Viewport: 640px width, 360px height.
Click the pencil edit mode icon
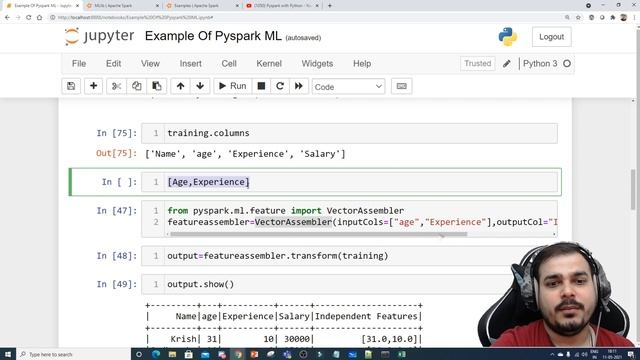click(x=507, y=64)
